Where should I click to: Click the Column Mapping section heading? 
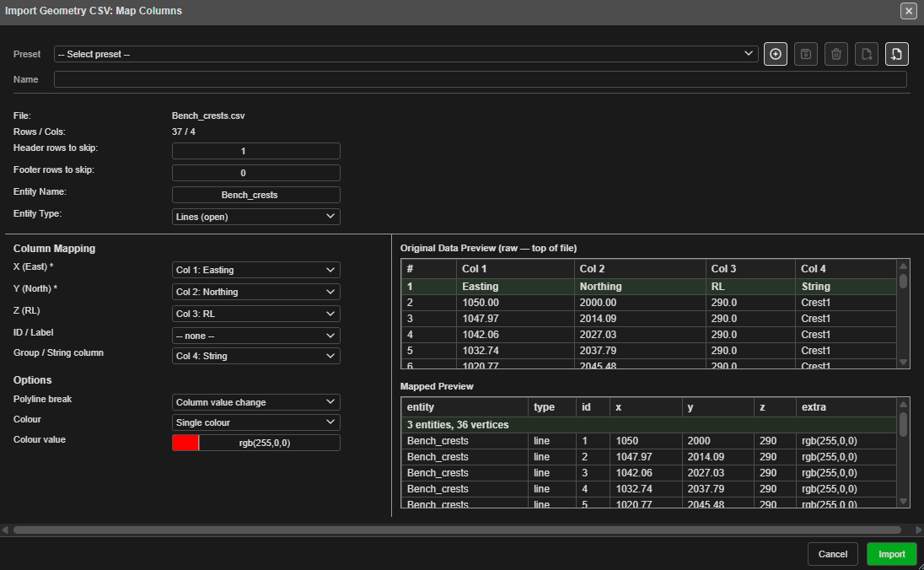[54, 249]
